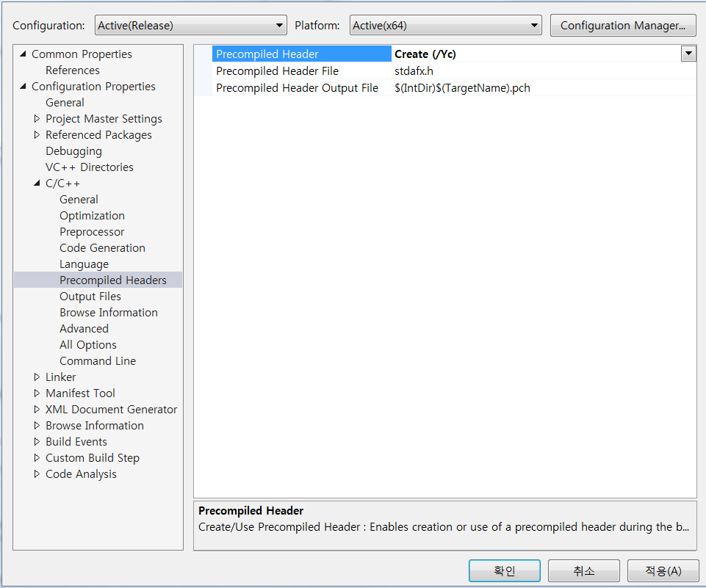Select Precompiled Header Output File property
The height and width of the screenshot is (588, 706).
coord(302,88)
